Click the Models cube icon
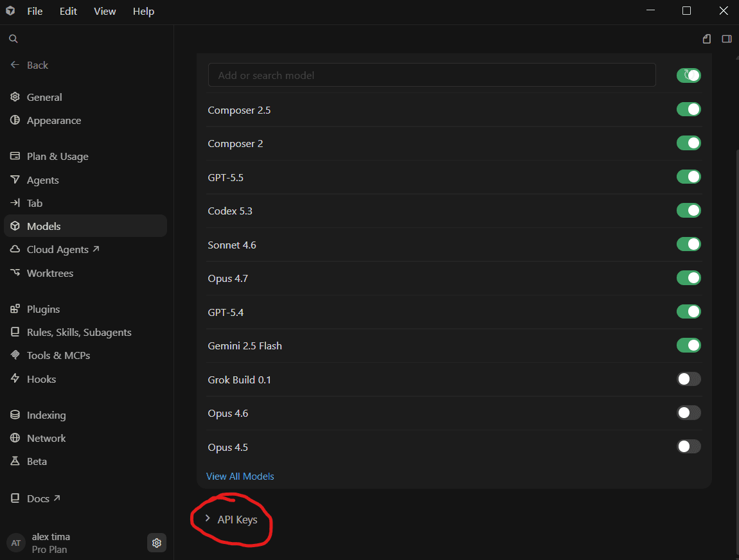The width and height of the screenshot is (739, 560). (15, 225)
